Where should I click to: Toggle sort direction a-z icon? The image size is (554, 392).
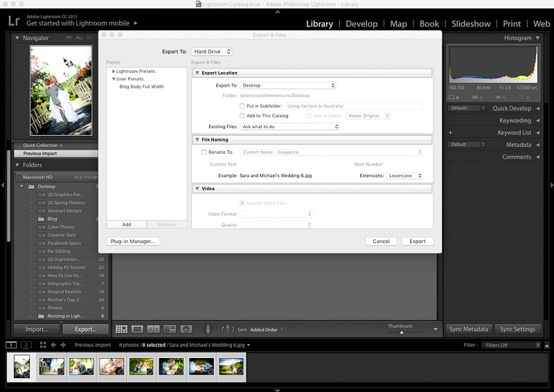[228, 330]
